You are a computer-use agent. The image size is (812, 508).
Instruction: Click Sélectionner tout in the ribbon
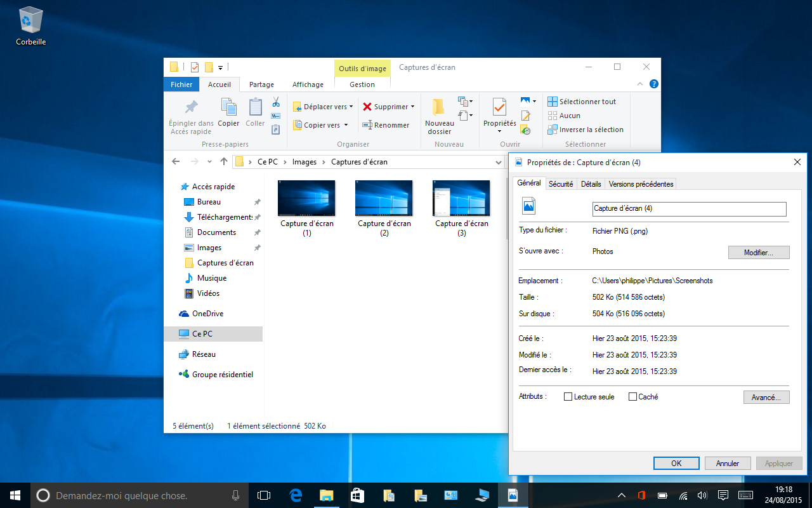[x=582, y=102]
